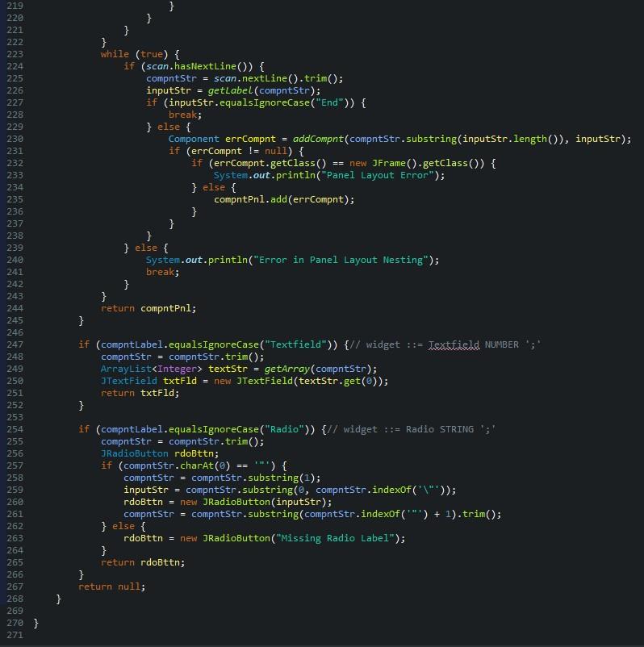644x647 pixels.
Task: Click the 'true' keyword on line 223
Action: 152,54
